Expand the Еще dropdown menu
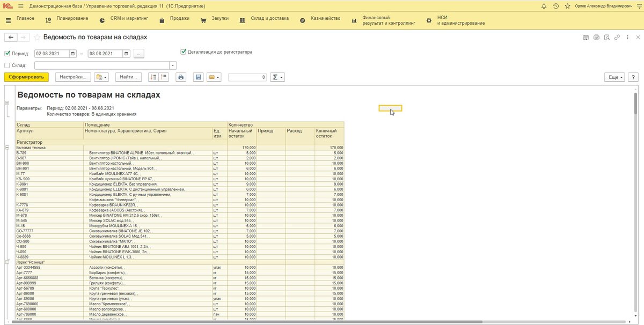This screenshot has height=325, width=644. (614, 77)
